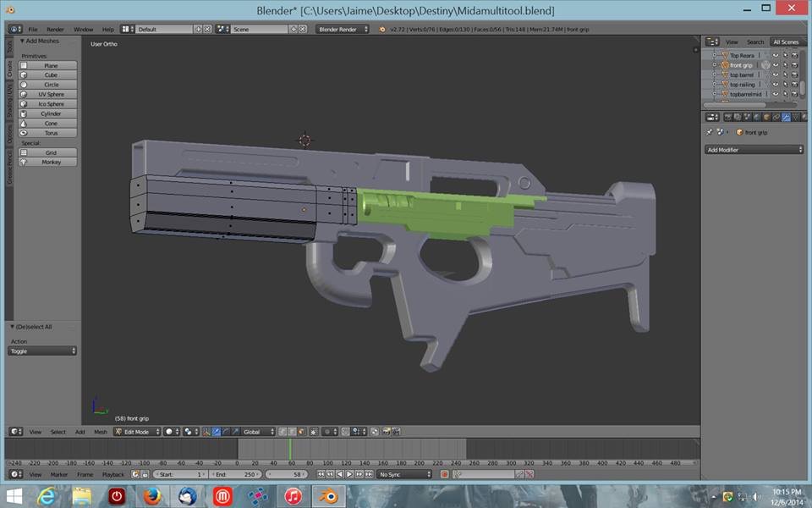Toggle renderability camera for Top Reara
Image resolution: width=812 pixels, height=508 pixels.
tap(795, 55)
